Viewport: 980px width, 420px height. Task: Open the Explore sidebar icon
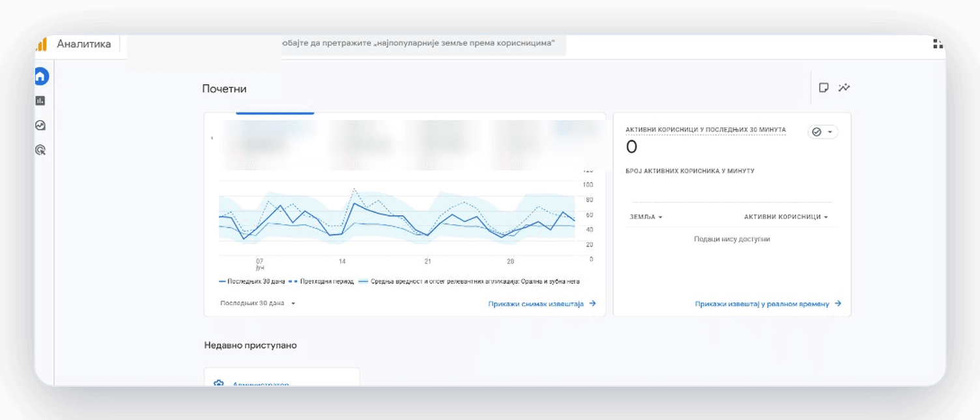point(40,125)
